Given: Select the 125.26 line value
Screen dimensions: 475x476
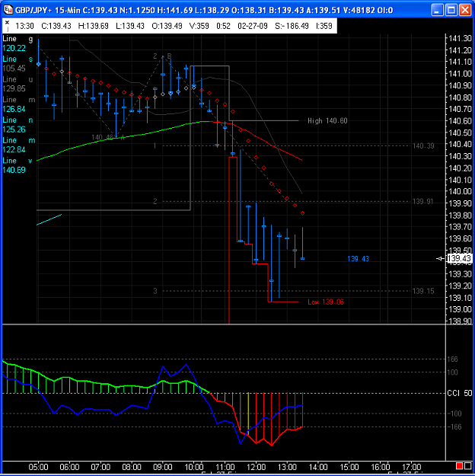Looking at the screenshot, I should 14,129.
